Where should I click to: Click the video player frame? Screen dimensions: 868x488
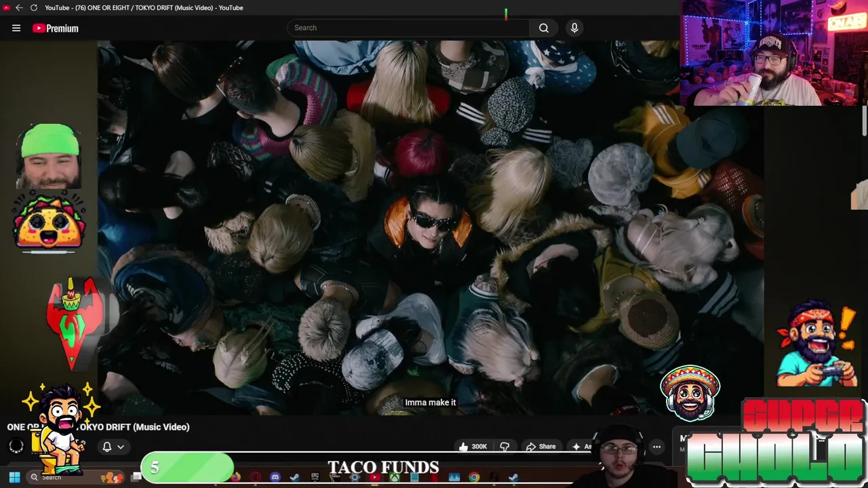coord(431,227)
